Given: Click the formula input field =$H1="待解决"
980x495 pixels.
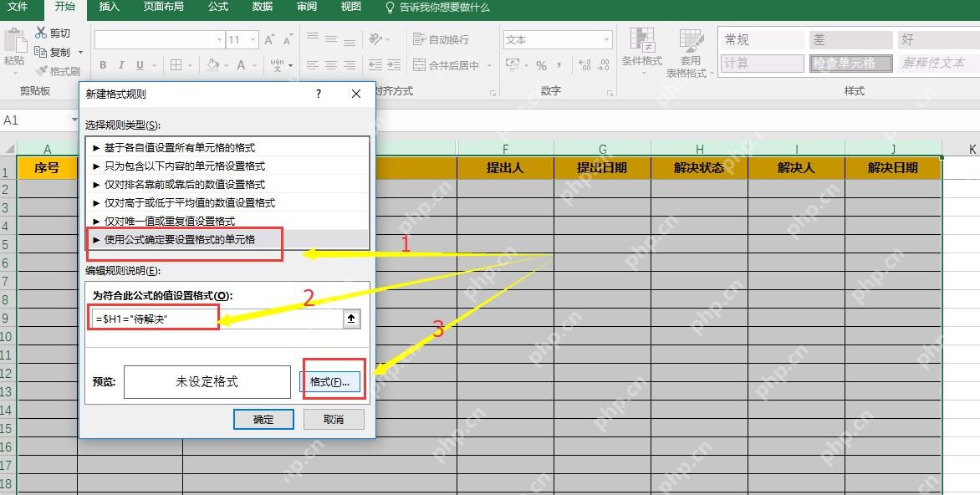Looking at the screenshot, I should [218, 319].
